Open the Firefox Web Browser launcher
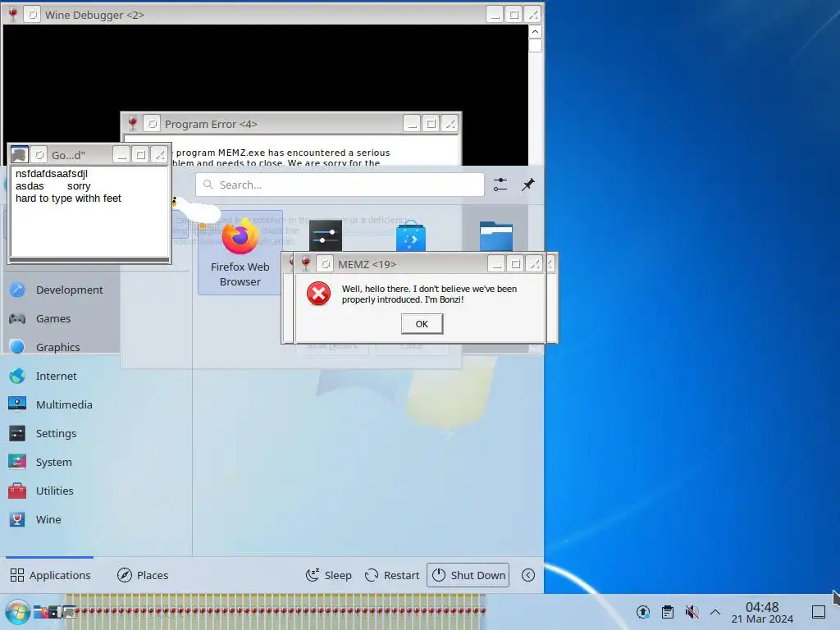This screenshot has width=840, height=630. [x=240, y=253]
